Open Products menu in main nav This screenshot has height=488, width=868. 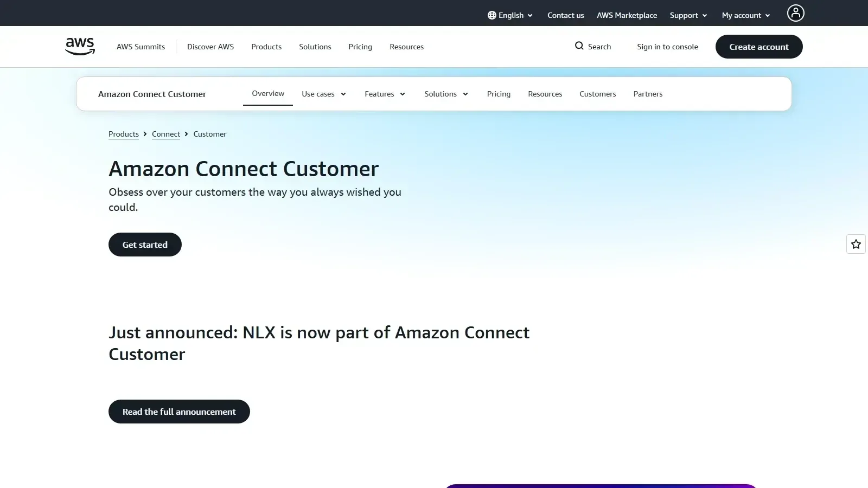coord(266,47)
